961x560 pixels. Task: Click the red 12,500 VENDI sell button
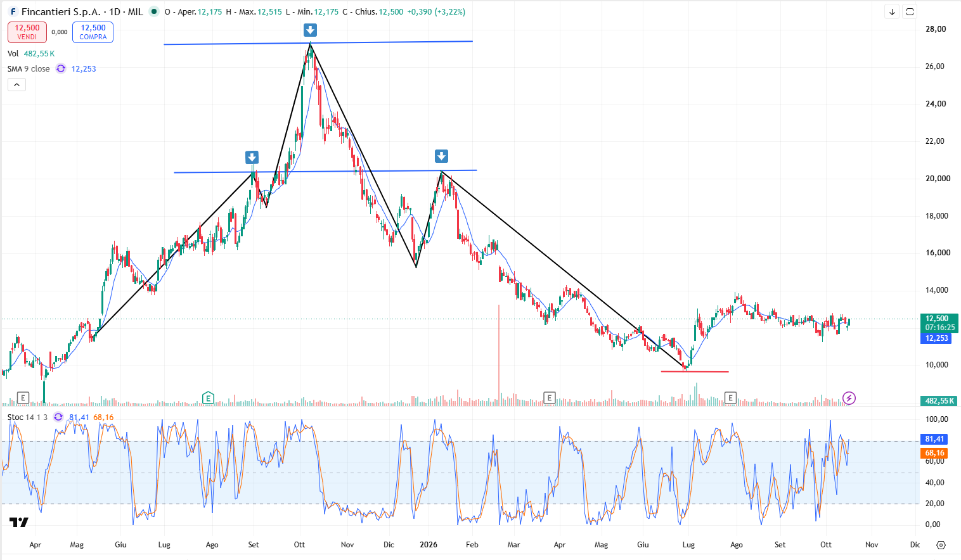coord(27,32)
